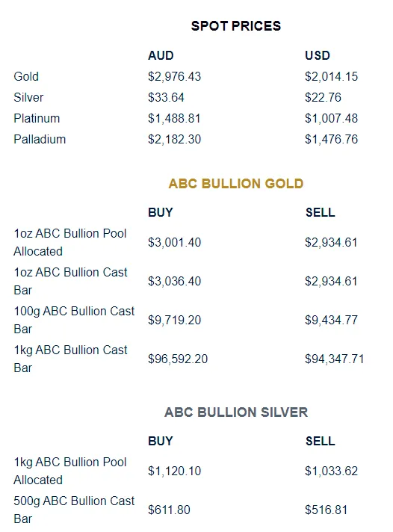This screenshot has width=393, height=532.
Task: Open the 100g ABC Bullion Cast Bar item
Action: point(74,320)
